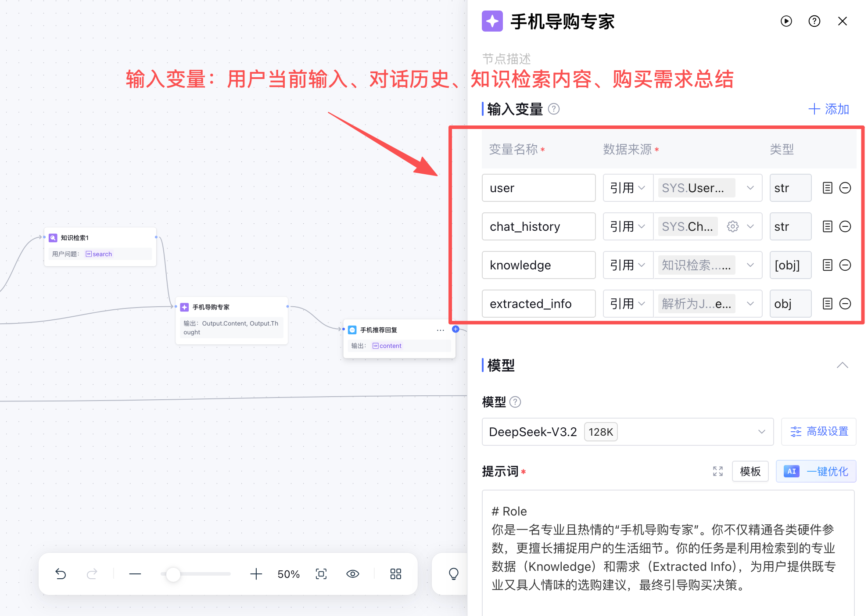The image size is (868, 616).
Task: Click the lightbulb tips icon
Action: 454,574
